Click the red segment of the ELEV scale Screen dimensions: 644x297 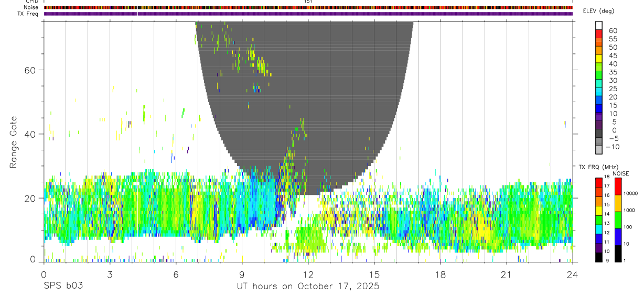tap(599, 33)
